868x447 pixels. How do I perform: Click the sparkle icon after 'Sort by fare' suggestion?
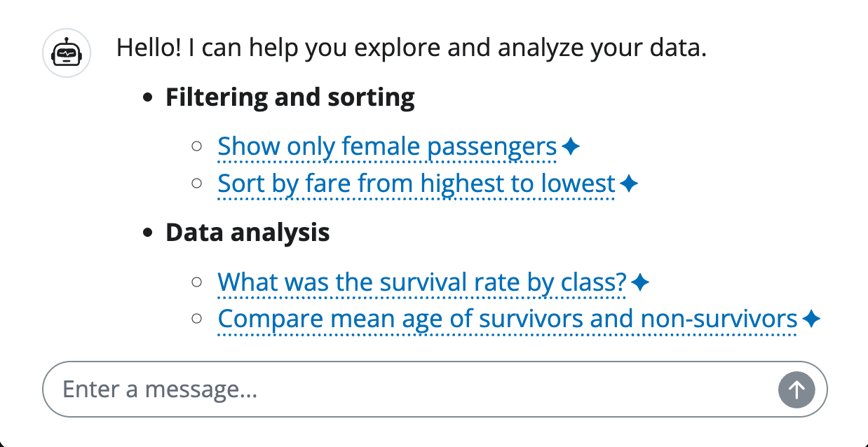(x=629, y=184)
